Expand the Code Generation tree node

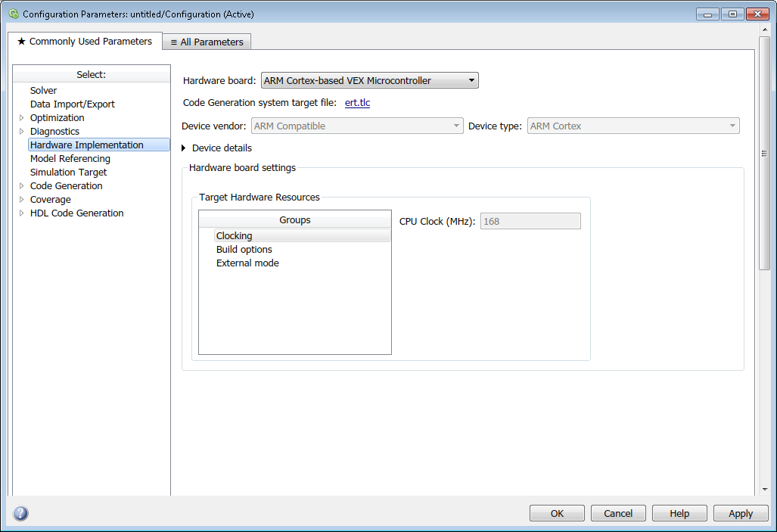coord(22,186)
